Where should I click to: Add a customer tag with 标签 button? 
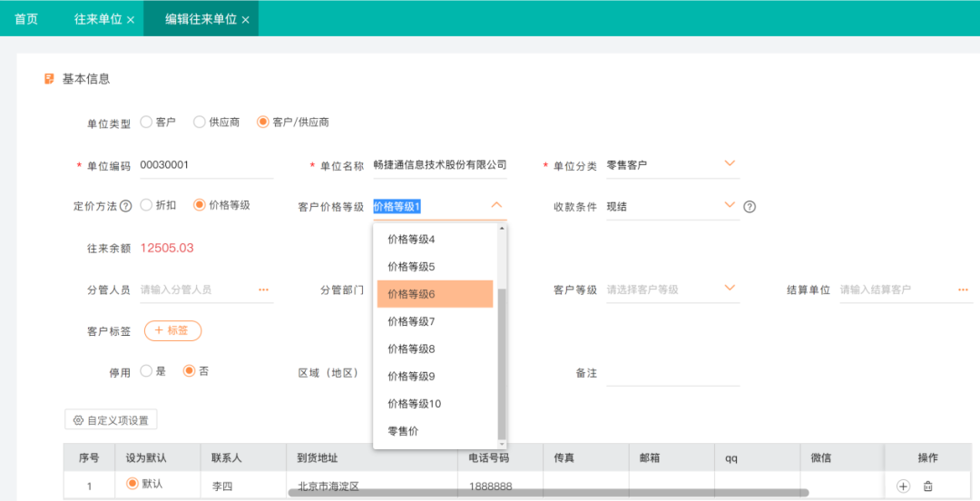click(x=172, y=330)
